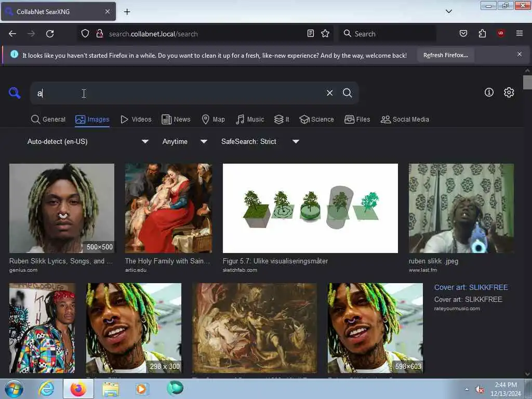Open the Firefox hamburger menu
The image size is (532, 399).
[x=520, y=33]
